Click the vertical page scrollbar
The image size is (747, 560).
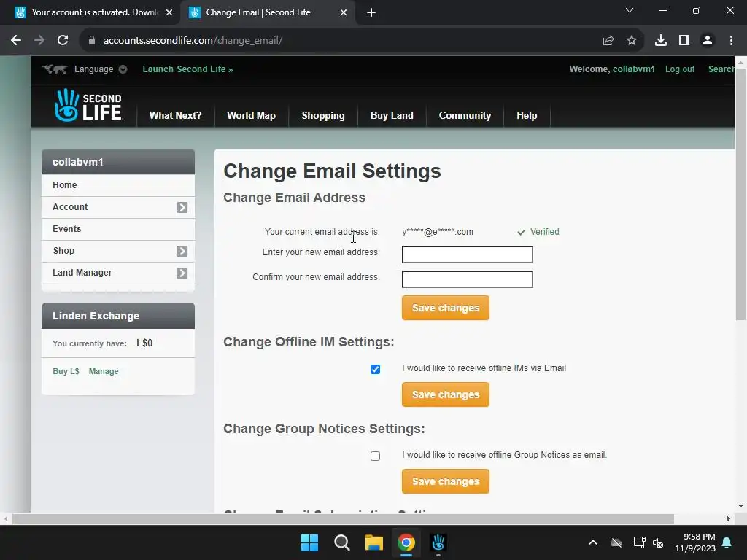(x=740, y=194)
